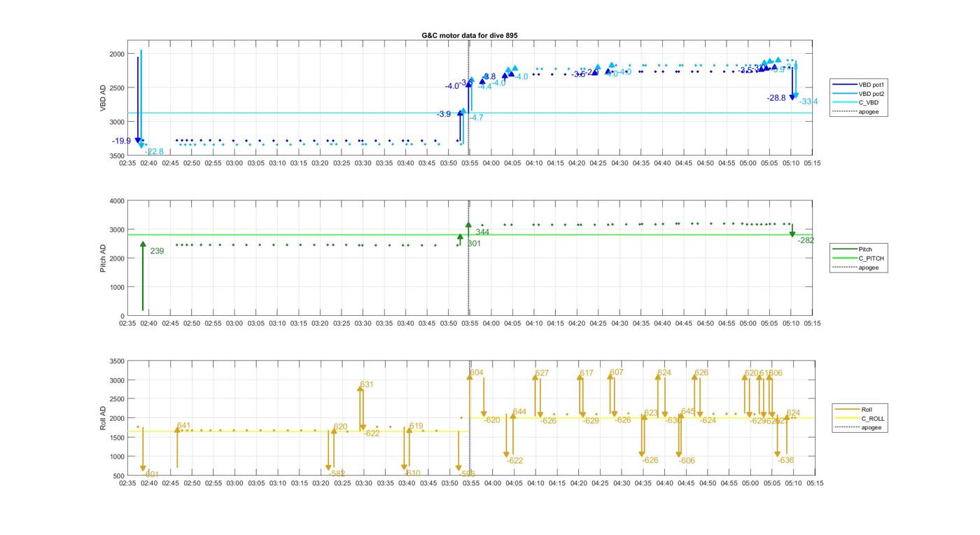This screenshot has height=535, width=980.
Task: Click the '-22.8' VBD annotation
Action: point(154,152)
